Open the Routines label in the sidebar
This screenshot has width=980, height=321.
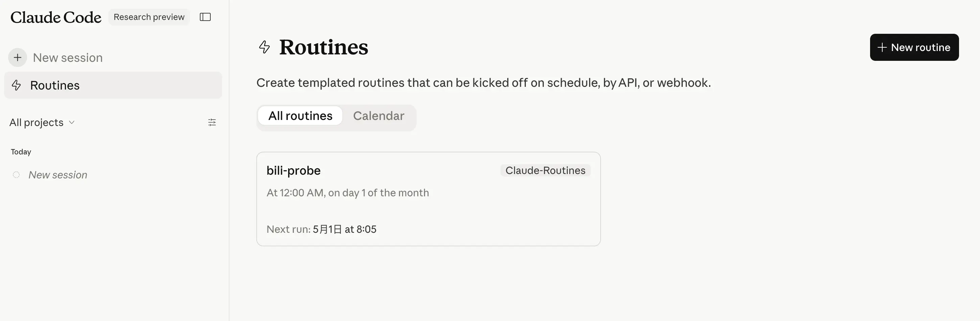pos(55,85)
